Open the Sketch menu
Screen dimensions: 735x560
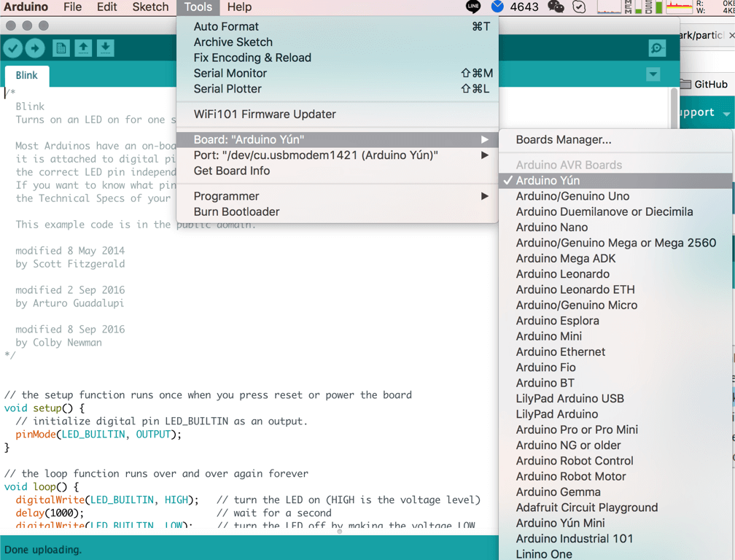click(x=150, y=7)
